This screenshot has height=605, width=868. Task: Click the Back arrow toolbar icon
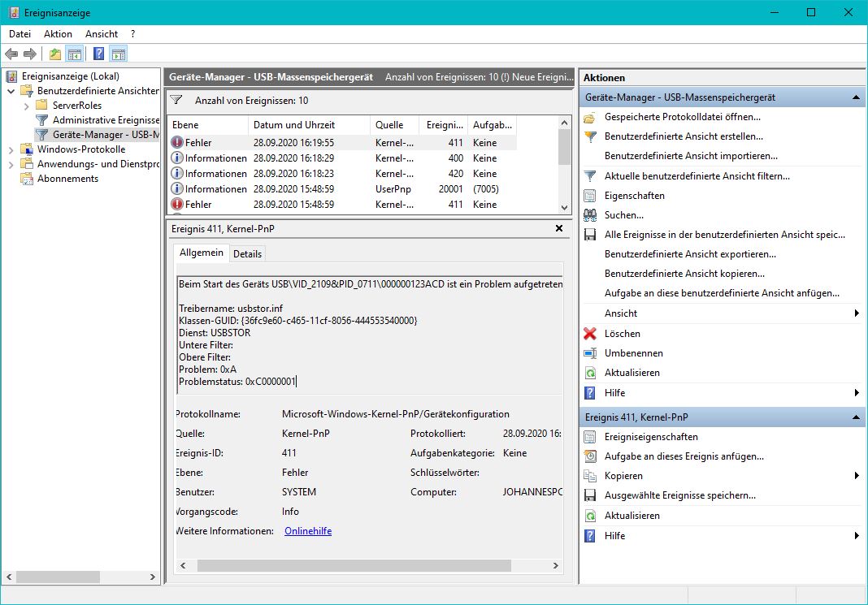point(11,54)
